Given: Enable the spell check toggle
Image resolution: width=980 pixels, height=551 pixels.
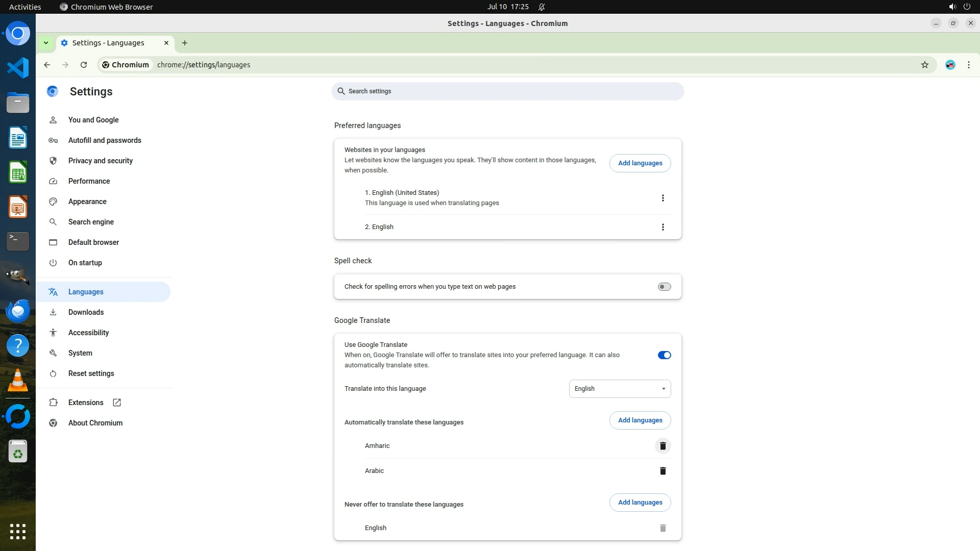Looking at the screenshot, I should 664,287.
